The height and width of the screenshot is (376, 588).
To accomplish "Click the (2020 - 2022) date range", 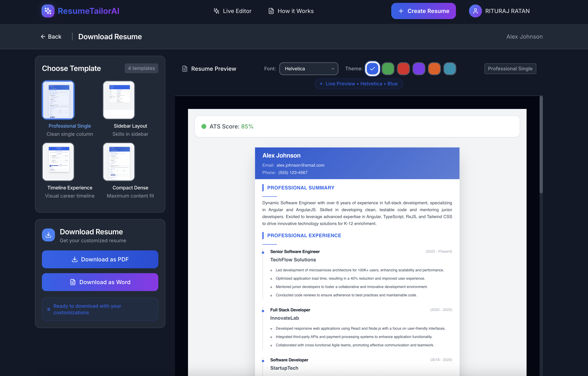I will point(441,310).
